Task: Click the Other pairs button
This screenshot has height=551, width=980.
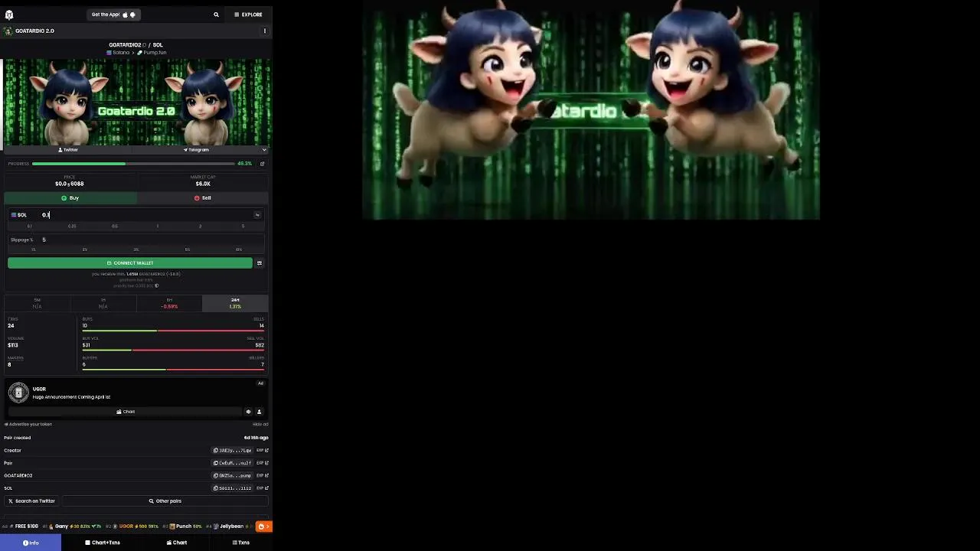Action: [165, 501]
